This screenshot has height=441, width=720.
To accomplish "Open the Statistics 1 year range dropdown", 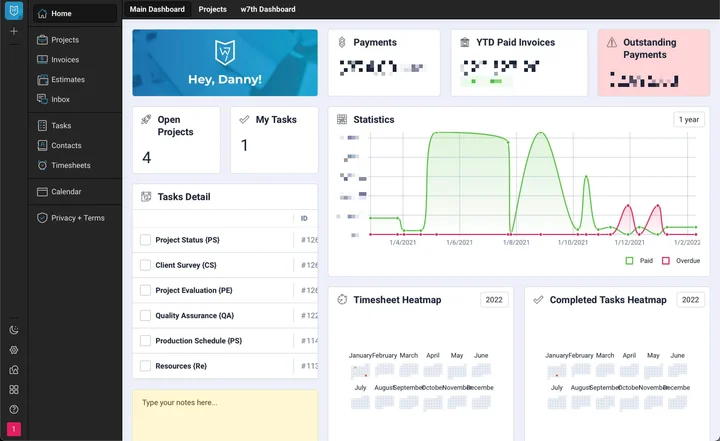I will (x=689, y=119).
